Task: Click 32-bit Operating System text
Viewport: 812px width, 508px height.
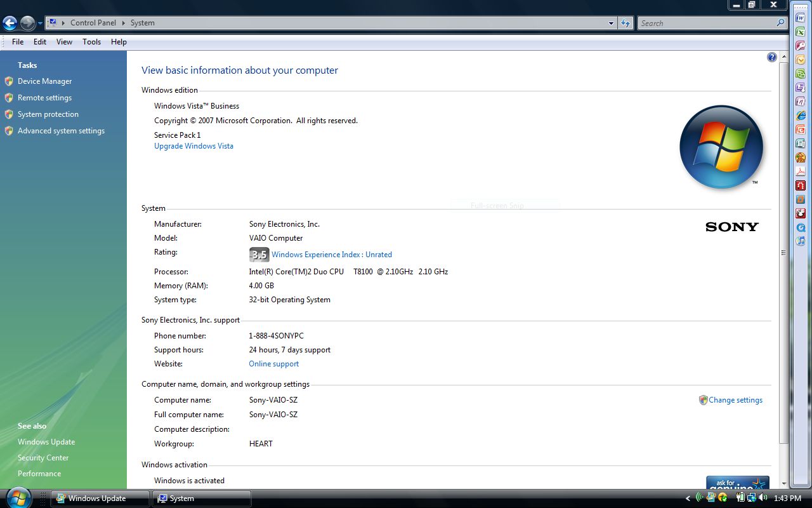Action: (x=289, y=300)
